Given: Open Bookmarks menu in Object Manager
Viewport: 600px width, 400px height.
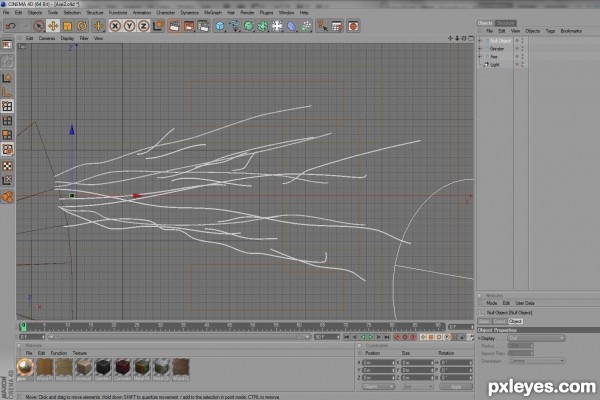Looking at the screenshot, I should click(x=571, y=31).
